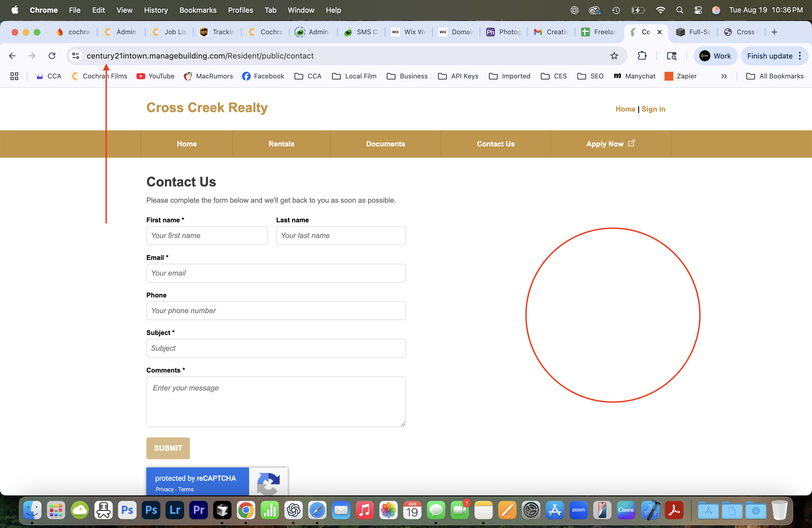Click the Enter your message comments box
This screenshot has height=528, width=812.
pos(276,402)
